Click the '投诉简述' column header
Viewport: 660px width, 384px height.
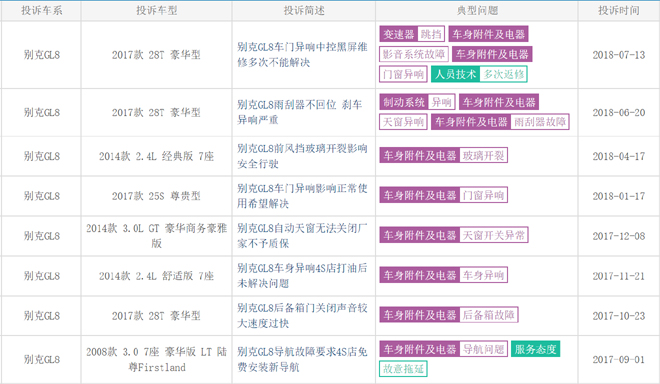pyautogui.click(x=304, y=11)
